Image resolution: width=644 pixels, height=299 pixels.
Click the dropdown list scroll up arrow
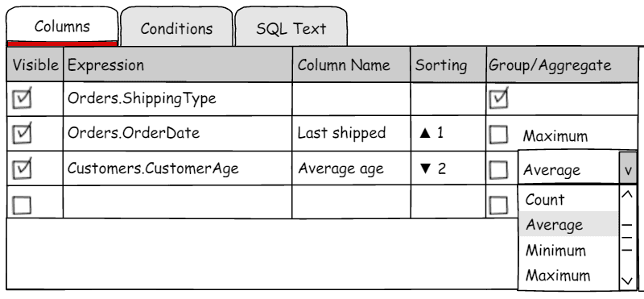[x=627, y=195]
